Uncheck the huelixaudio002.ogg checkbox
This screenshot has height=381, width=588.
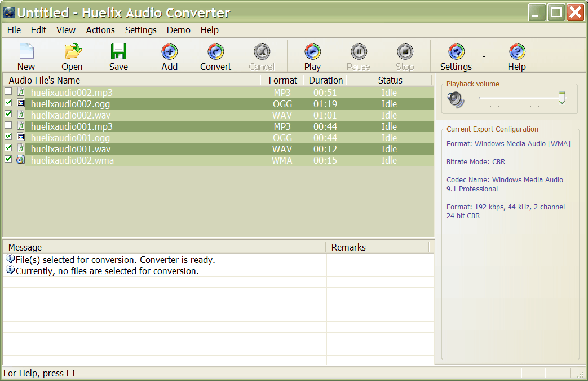click(8, 103)
